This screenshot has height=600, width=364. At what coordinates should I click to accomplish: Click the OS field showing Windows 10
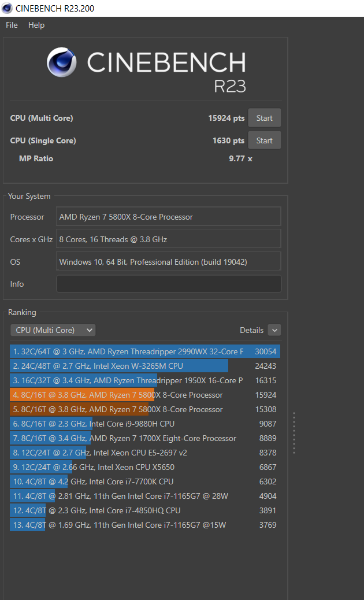pos(169,262)
